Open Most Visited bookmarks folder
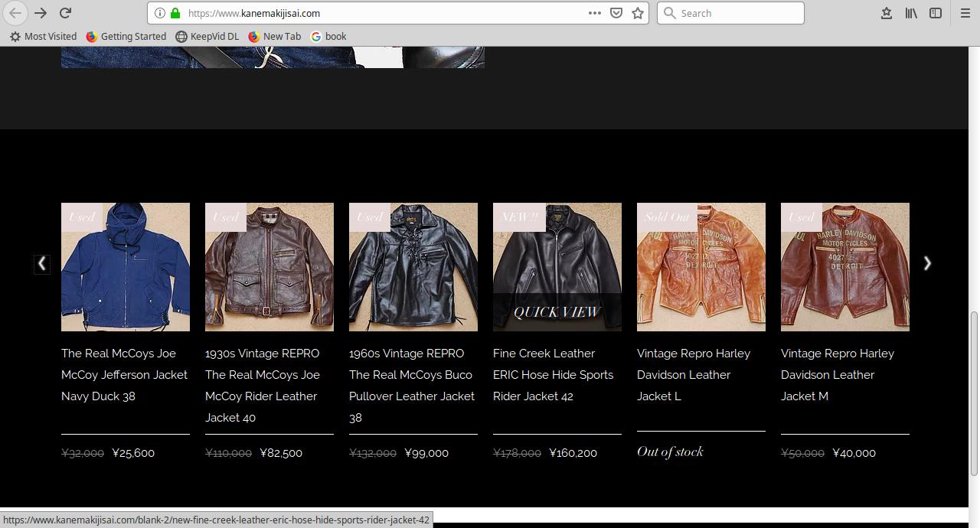 (x=43, y=36)
